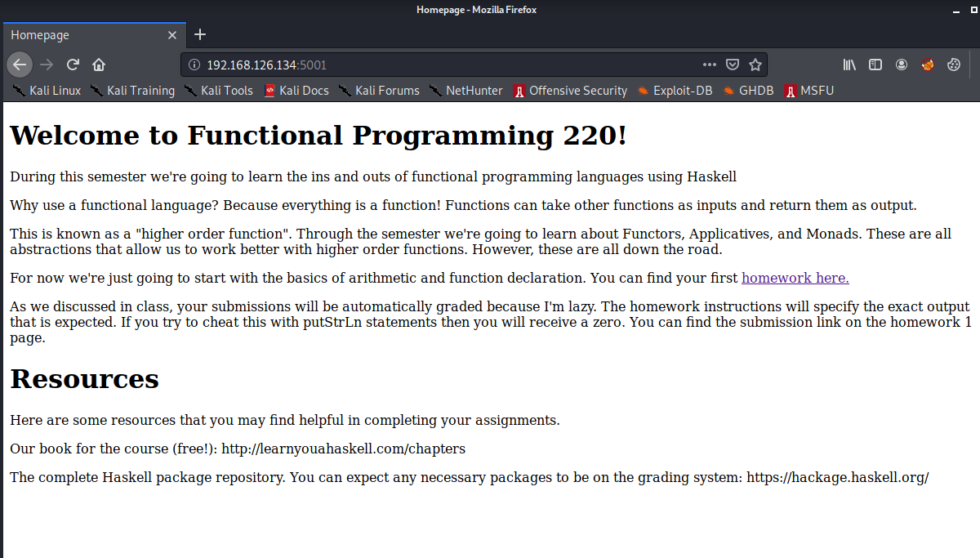Image resolution: width=980 pixels, height=558 pixels.
Task: Click the browser Back button
Action: coord(20,65)
